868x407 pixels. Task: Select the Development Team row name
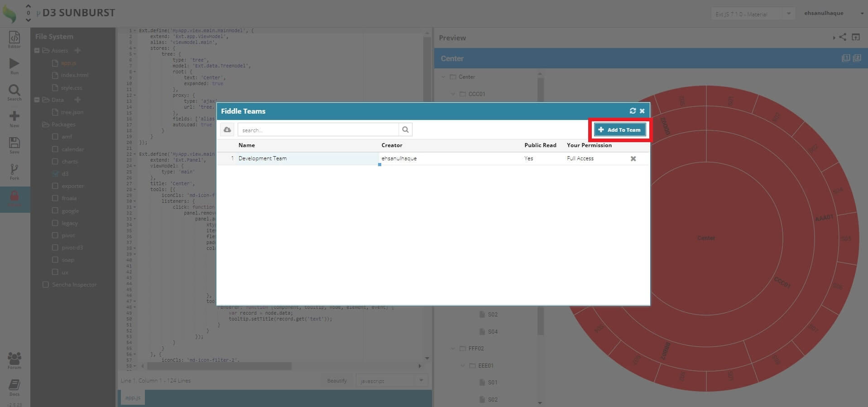pos(263,158)
